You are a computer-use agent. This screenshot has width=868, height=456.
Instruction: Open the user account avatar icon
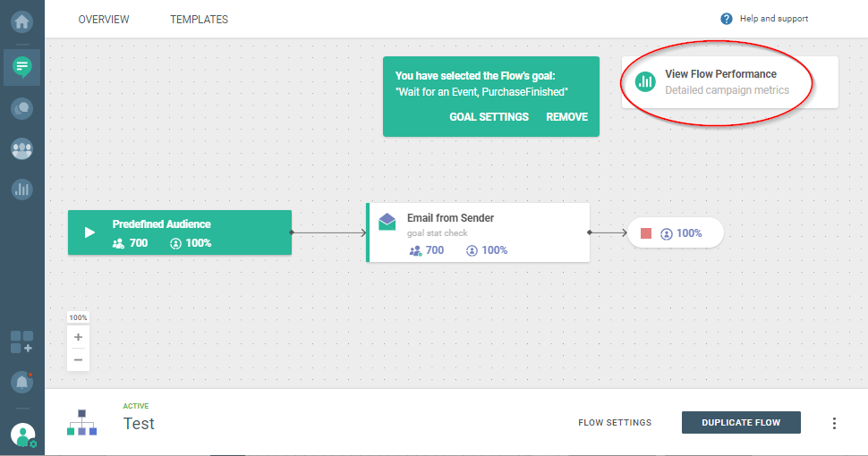pyautogui.click(x=22, y=435)
